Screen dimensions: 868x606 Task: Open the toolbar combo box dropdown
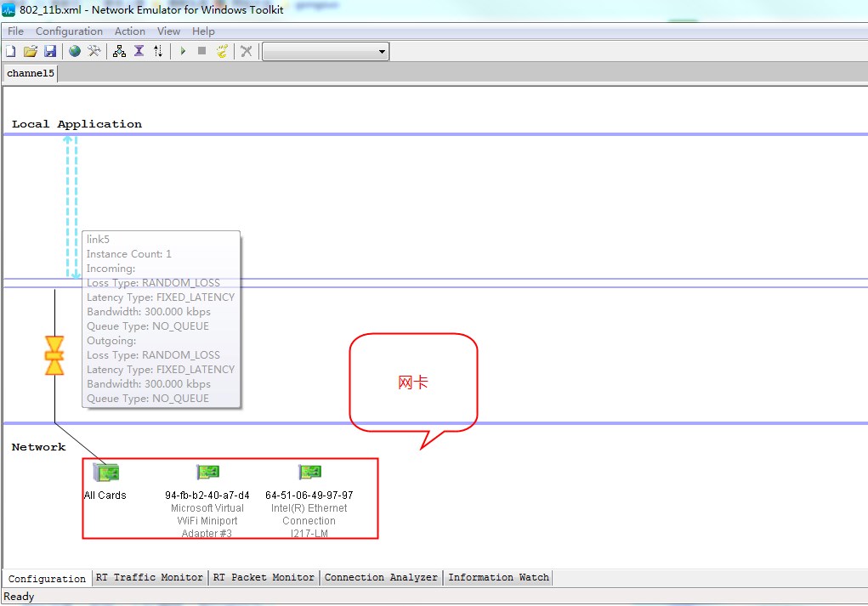pos(381,50)
